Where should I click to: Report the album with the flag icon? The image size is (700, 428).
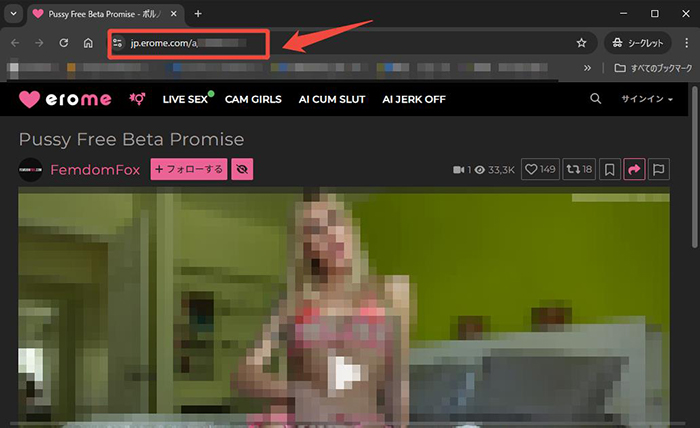[x=659, y=170]
